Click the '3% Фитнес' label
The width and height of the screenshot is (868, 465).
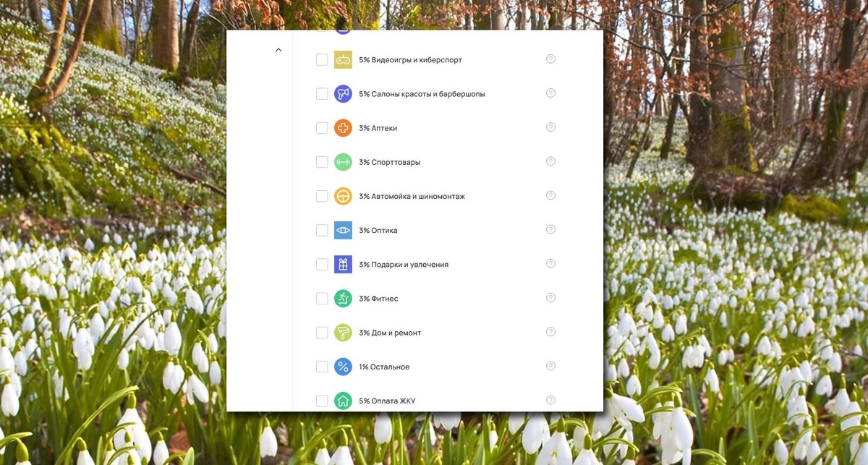pos(378,298)
